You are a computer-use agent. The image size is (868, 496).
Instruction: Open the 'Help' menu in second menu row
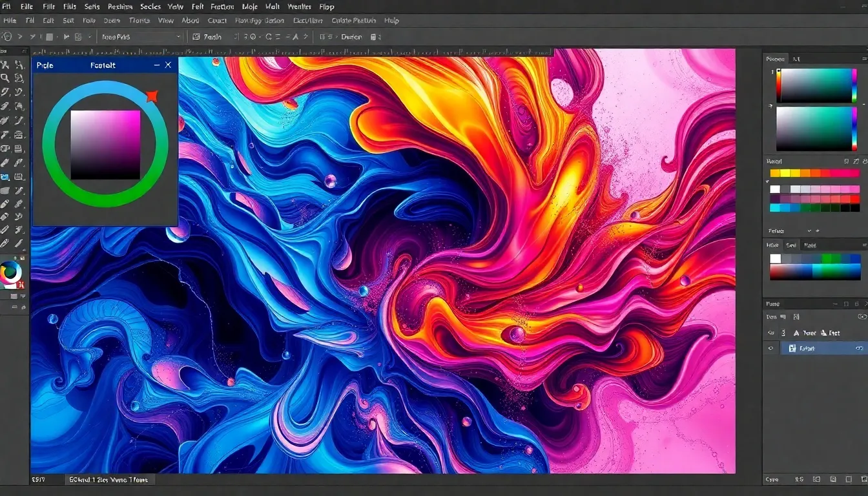coord(391,21)
